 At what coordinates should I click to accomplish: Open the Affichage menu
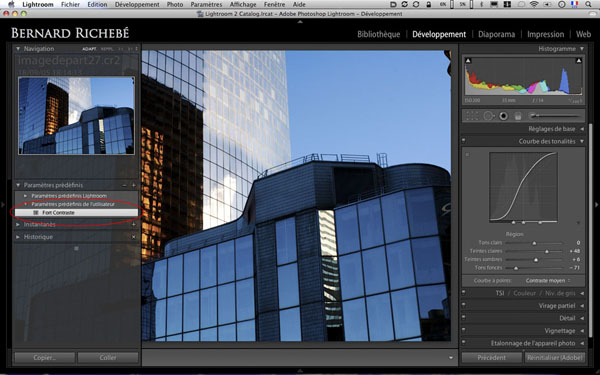(x=243, y=4)
